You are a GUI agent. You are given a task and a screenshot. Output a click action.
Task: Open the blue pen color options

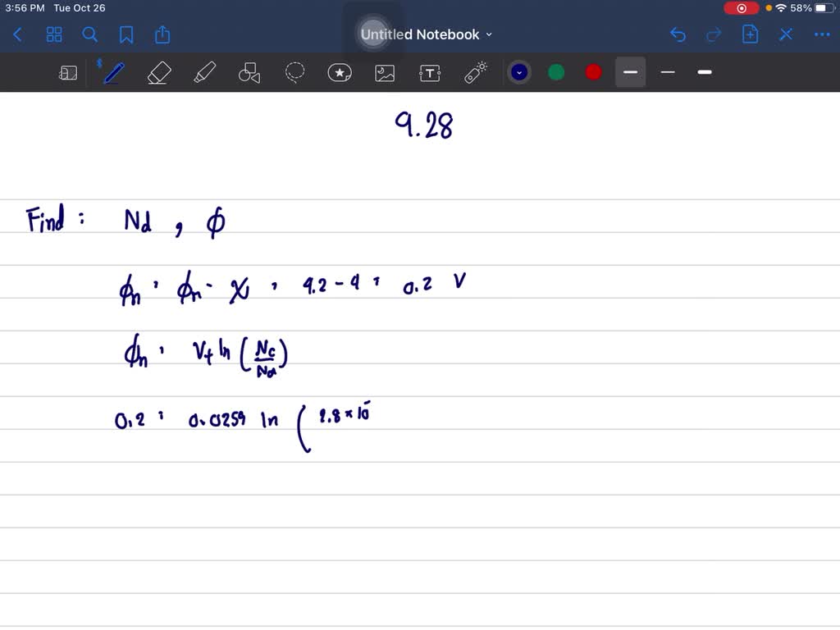tap(519, 72)
